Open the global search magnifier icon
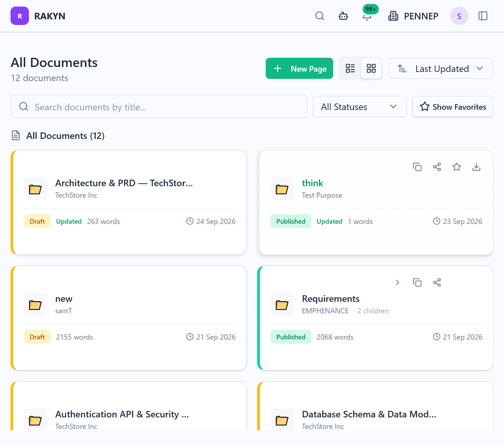Screen dimensions: 504x446 320,16
